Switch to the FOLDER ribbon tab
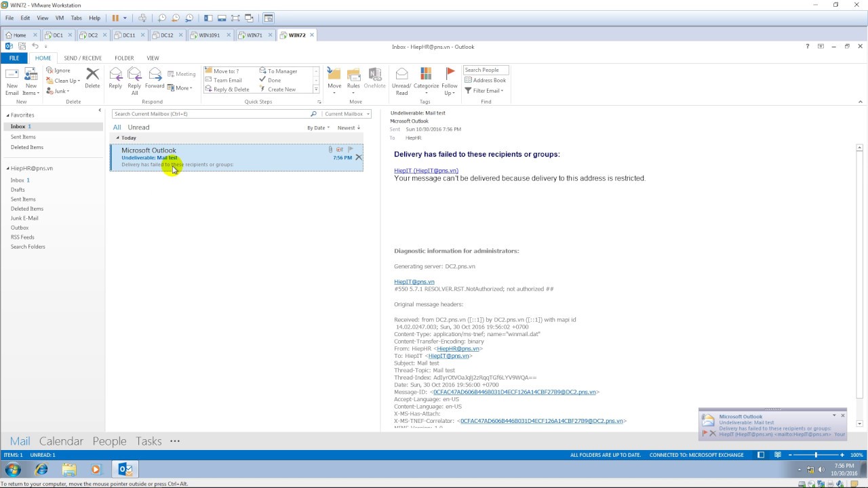 click(124, 58)
